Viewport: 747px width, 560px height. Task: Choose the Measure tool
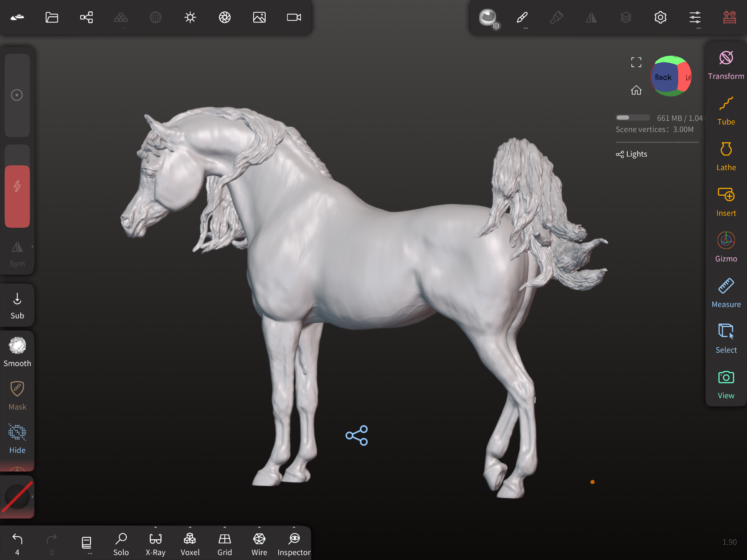[726, 293]
